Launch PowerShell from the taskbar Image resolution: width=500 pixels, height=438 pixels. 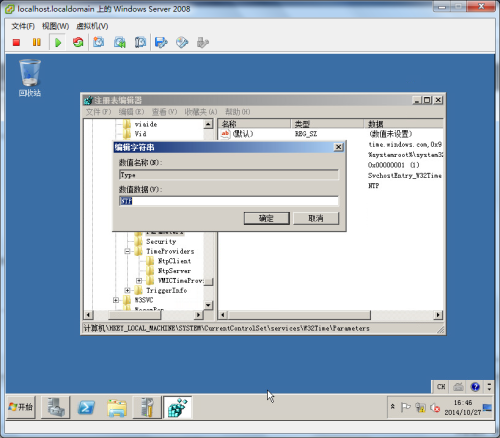coord(86,407)
